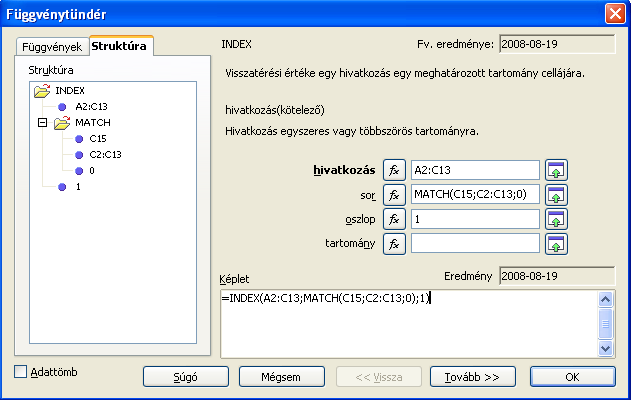Open function picker for hivatkozás argument
631x400 pixels.
tap(394, 170)
